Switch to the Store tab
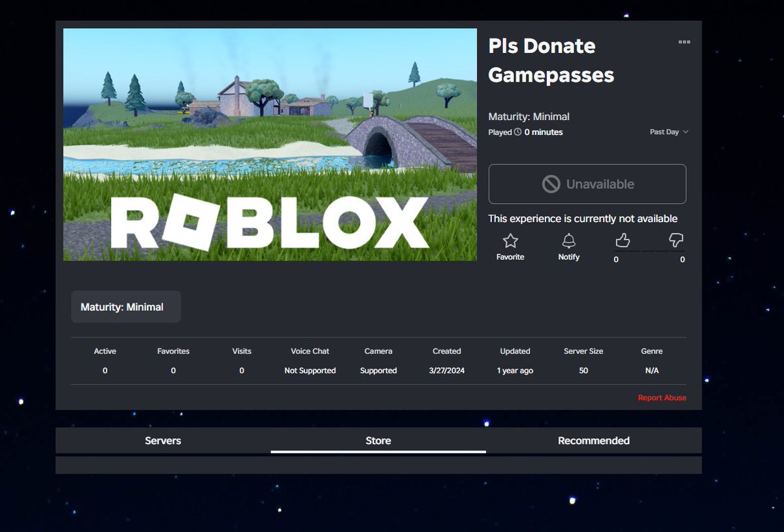This screenshot has width=784, height=532. (378, 441)
